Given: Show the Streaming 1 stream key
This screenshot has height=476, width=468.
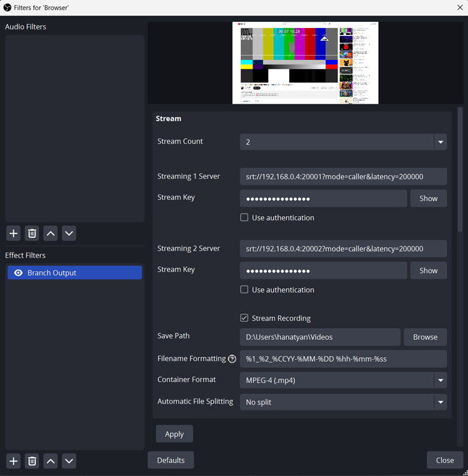Looking at the screenshot, I should (428, 199).
